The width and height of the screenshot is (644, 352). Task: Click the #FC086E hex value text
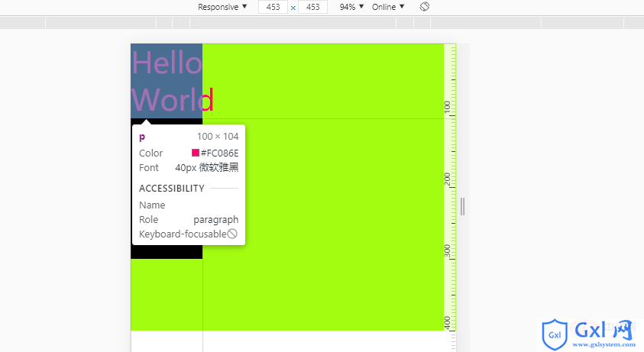(x=220, y=153)
